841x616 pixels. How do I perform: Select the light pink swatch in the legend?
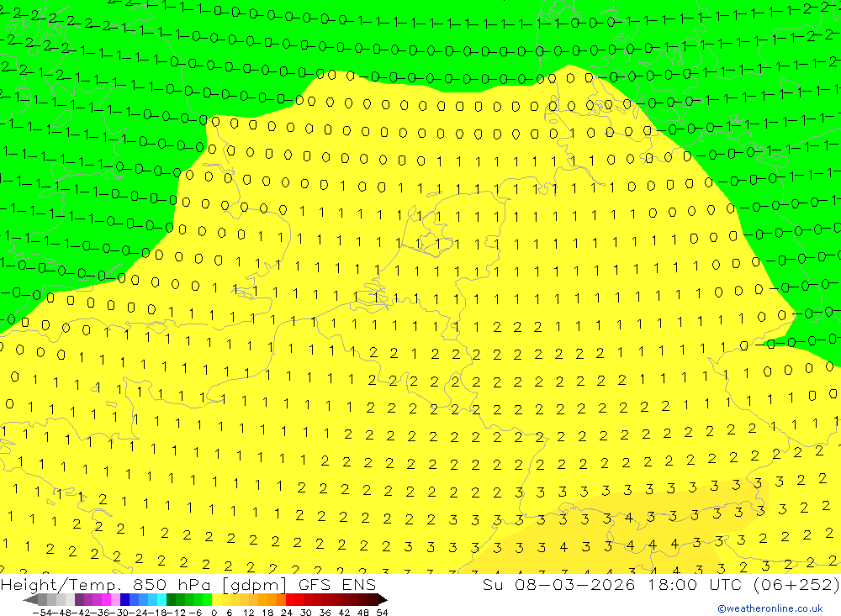click(116, 600)
